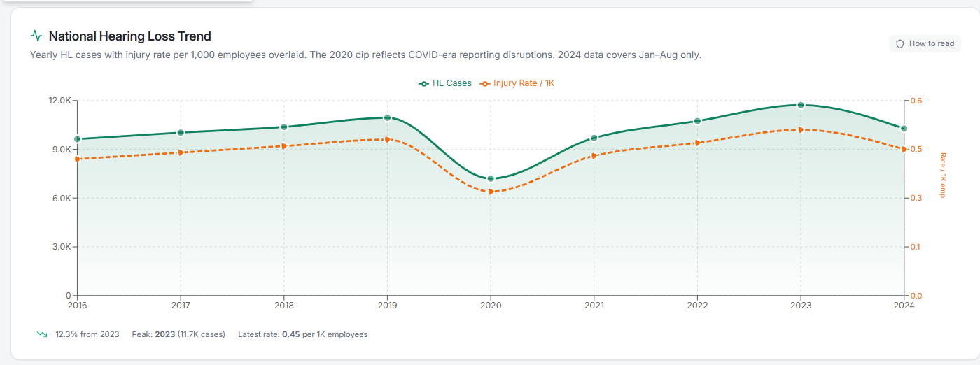Click the pulse icon beside National Hearing Loss Trend
The width and height of the screenshot is (980, 365).
point(36,36)
